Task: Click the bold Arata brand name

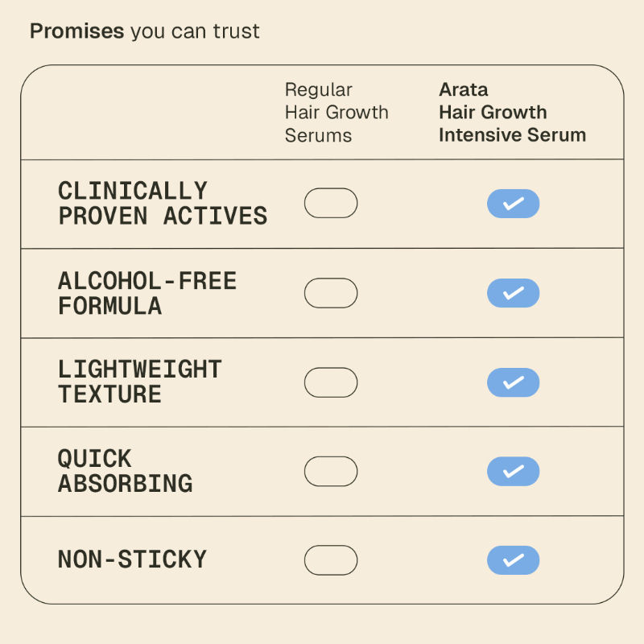Action: tap(464, 89)
